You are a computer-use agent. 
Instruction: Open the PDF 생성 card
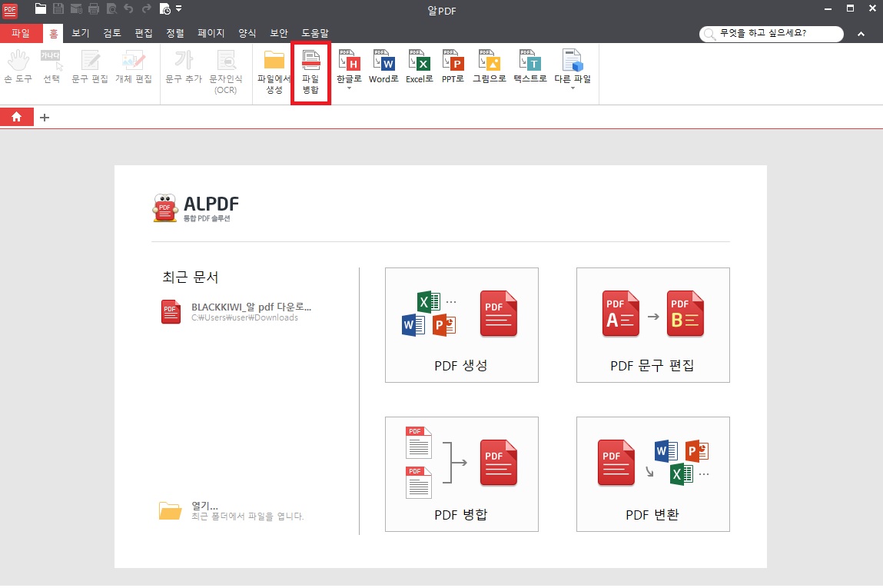click(461, 325)
